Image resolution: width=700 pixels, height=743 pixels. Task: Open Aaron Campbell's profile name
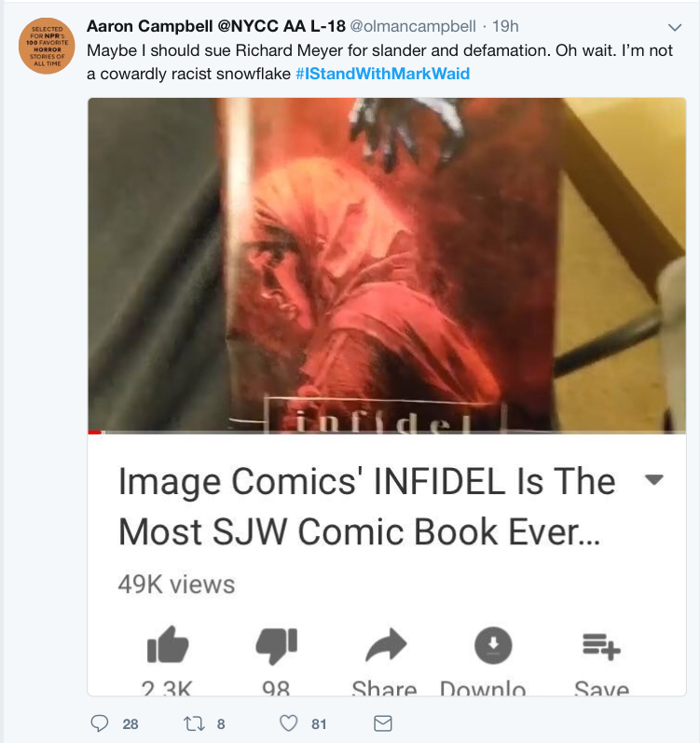216,26
